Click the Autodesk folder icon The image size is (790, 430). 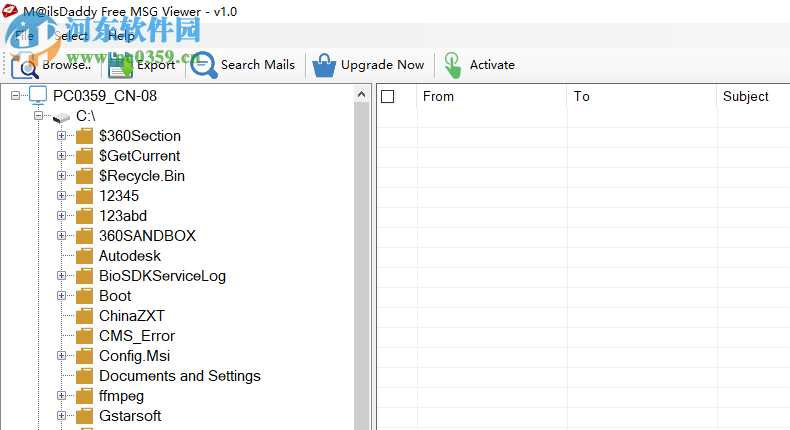(84, 256)
